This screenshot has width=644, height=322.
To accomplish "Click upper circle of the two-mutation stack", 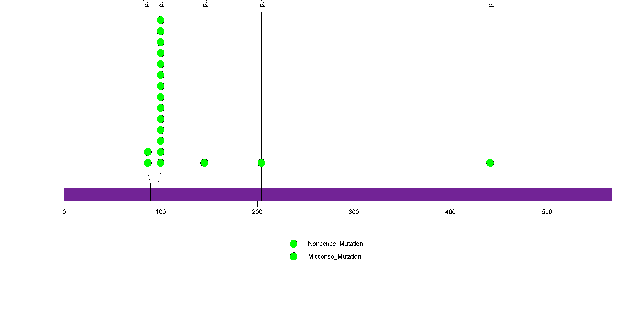I will [148, 152].
